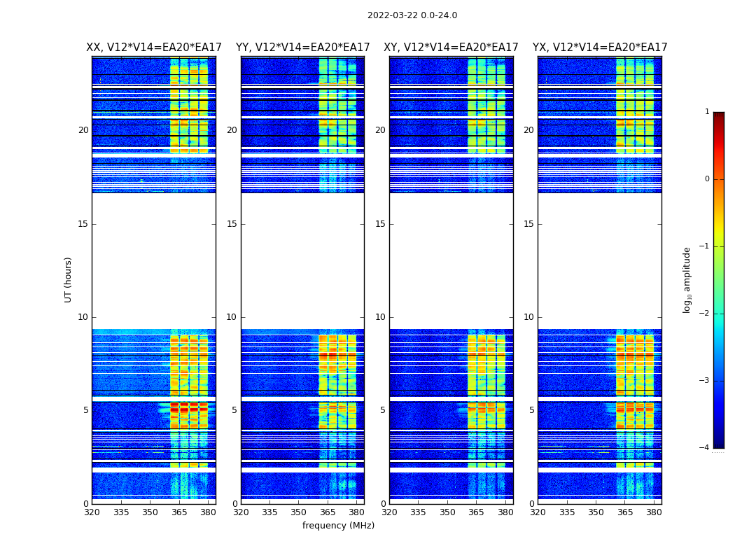735x560 pixels.
Task: Click the 350 tick label under YX panel
Action: coord(596,512)
